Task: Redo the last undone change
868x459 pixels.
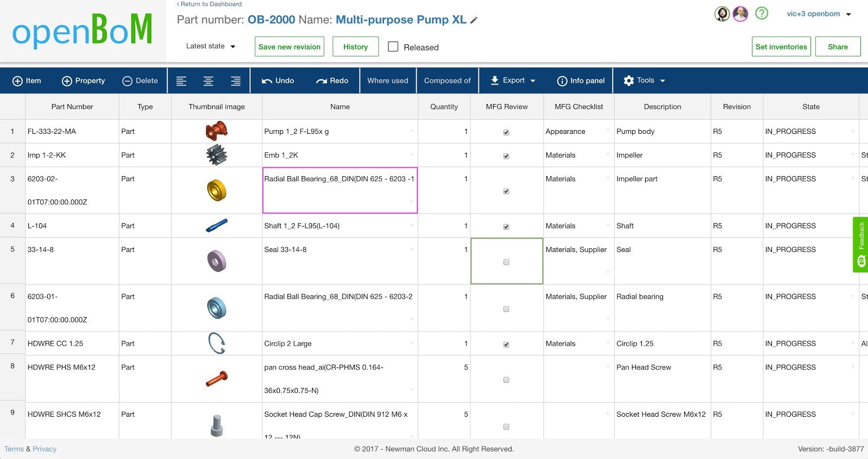Action: (x=332, y=81)
